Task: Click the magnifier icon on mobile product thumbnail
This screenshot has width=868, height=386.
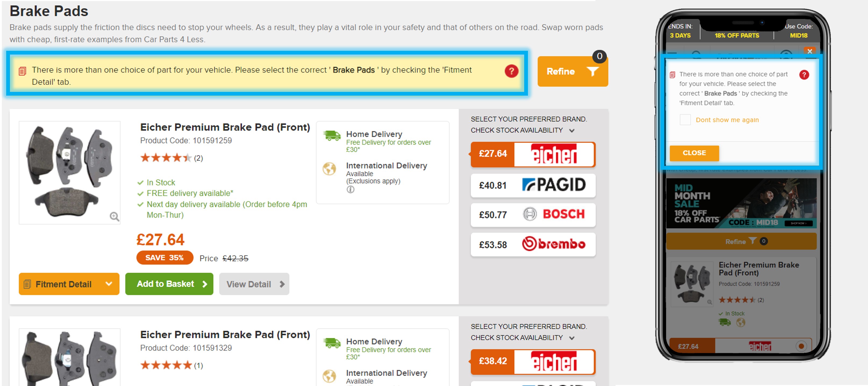Action: pos(709,302)
